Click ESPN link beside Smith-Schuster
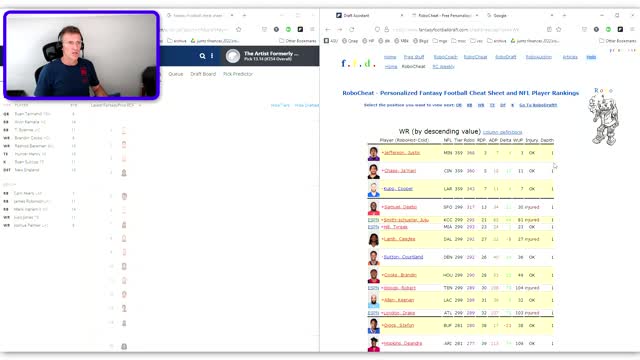 [373, 220]
